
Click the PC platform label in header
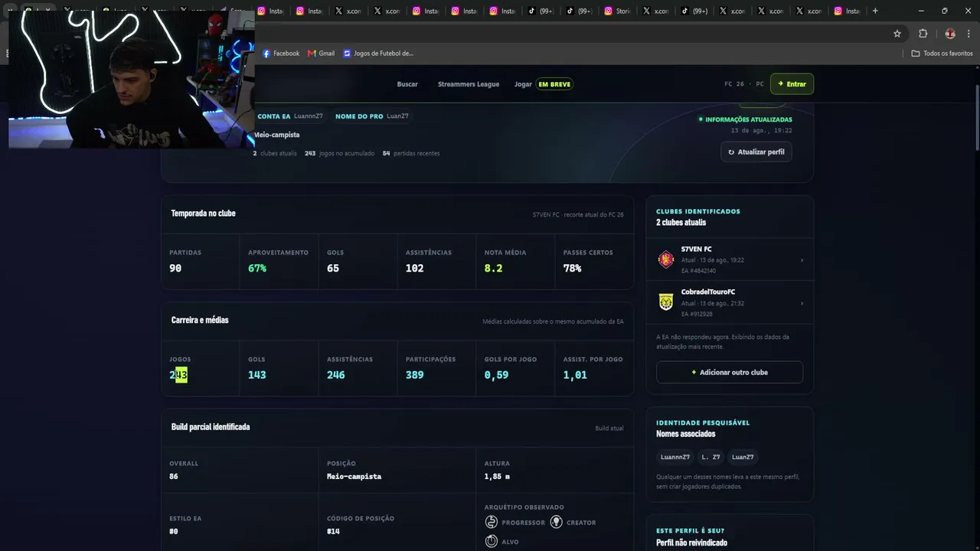pos(760,84)
